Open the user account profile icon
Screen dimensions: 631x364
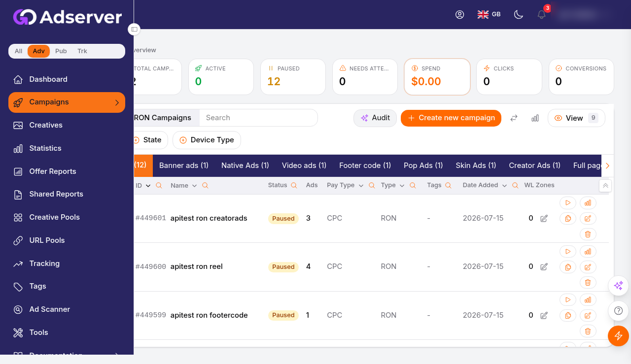[x=459, y=14]
